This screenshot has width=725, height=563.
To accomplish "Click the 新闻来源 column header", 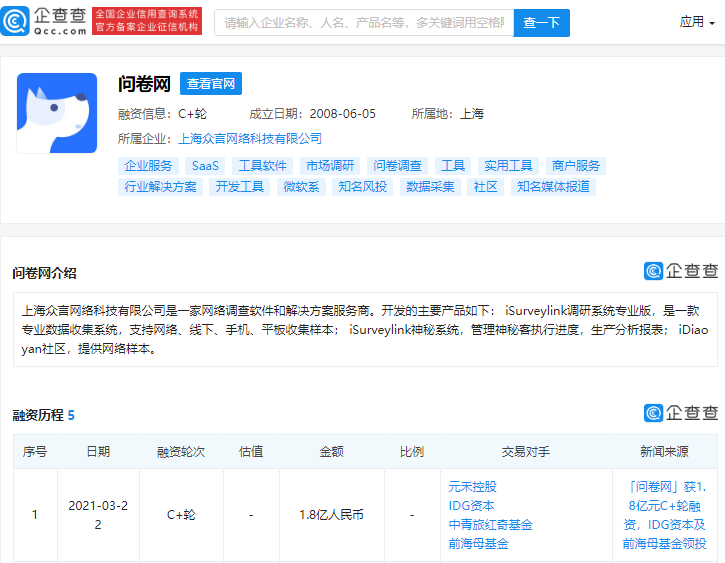I will 664,452.
